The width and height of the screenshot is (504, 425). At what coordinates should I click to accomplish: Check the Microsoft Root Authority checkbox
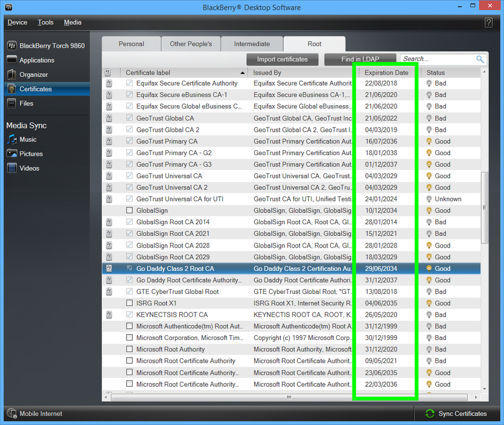pos(129,349)
